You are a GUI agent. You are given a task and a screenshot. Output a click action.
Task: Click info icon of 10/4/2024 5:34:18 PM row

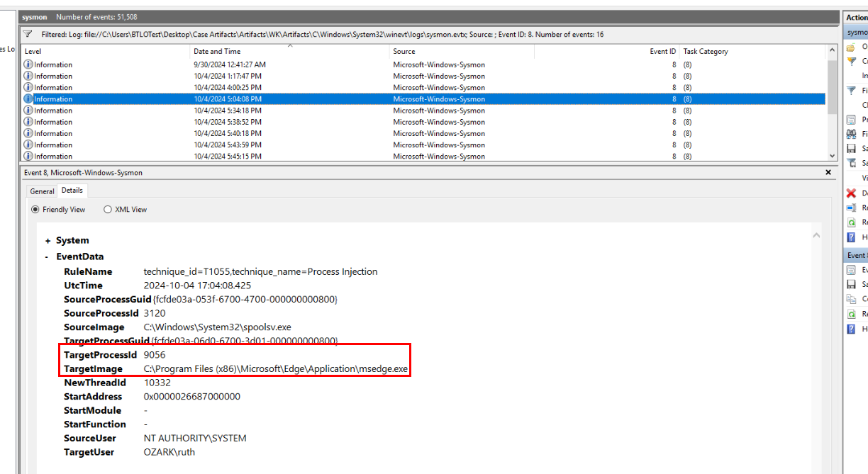coord(28,111)
